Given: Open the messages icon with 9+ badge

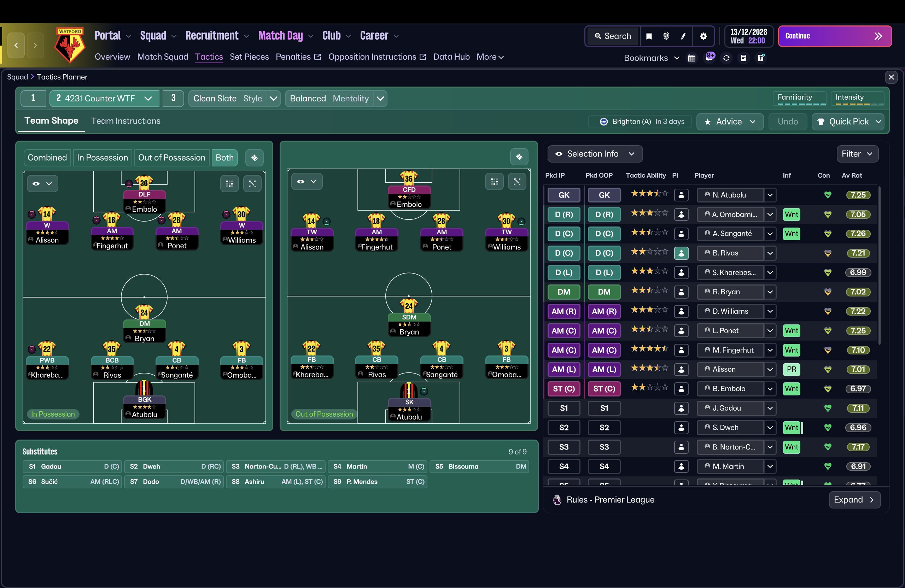Looking at the screenshot, I should (710, 57).
